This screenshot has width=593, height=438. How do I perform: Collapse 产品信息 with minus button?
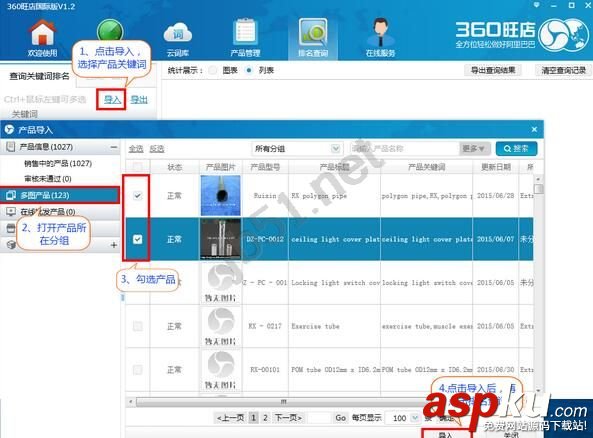click(113, 147)
